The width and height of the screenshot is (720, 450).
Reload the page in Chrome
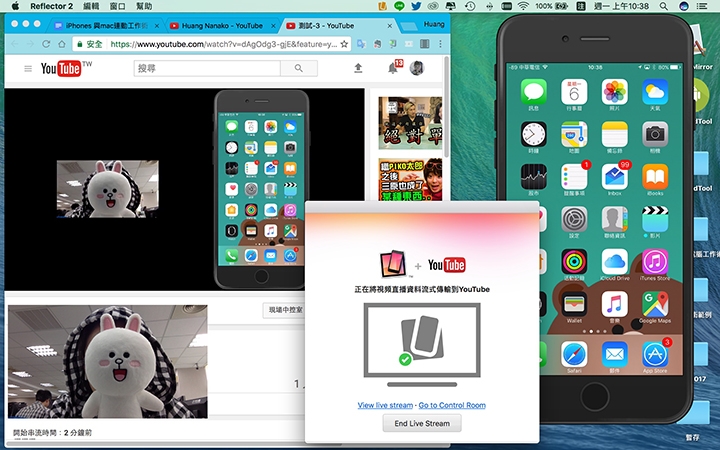pyautogui.click(x=46, y=44)
